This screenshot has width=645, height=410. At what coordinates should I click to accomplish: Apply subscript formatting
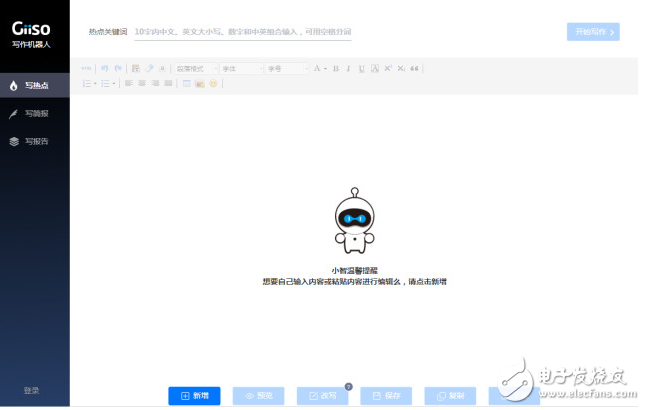(x=401, y=68)
